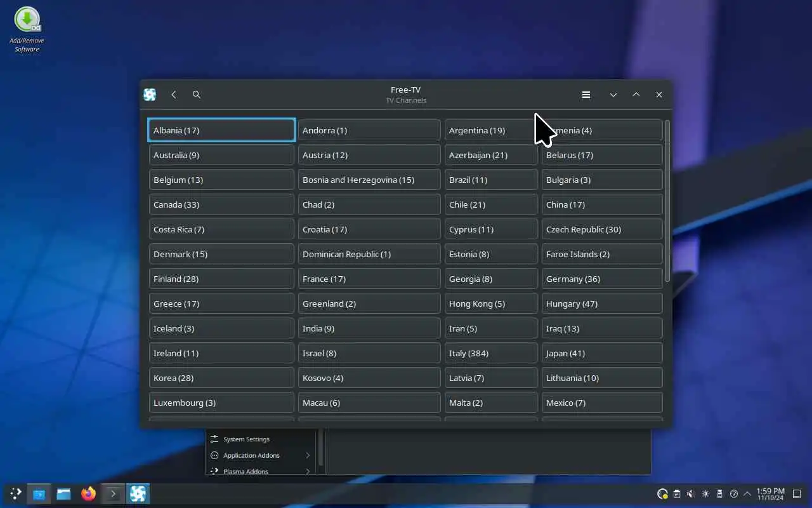Select Belgium (13)
The image size is (812, 508).
click(x=221, y=180)
